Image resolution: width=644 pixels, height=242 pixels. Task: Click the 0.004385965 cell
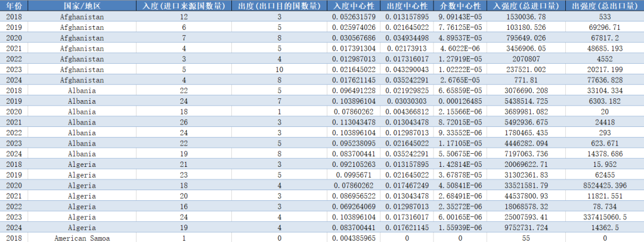pos(353,238)
